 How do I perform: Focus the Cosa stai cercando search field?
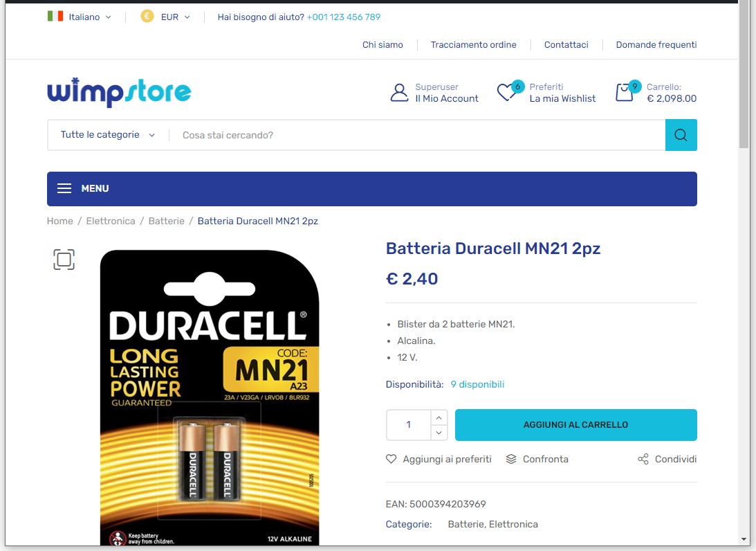[x=417, y=135]
